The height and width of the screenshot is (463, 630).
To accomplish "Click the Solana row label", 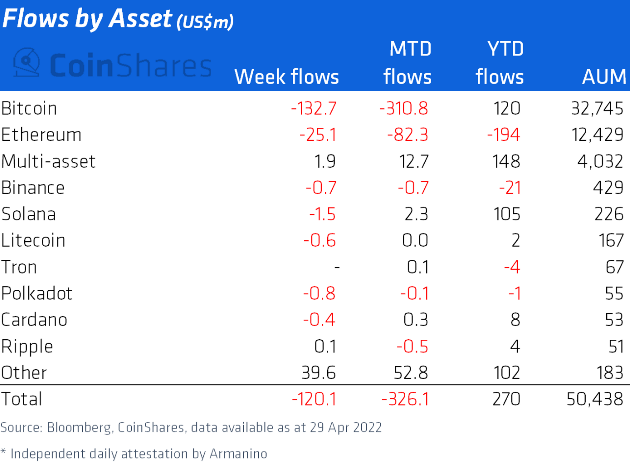I will tap(29, 214).
